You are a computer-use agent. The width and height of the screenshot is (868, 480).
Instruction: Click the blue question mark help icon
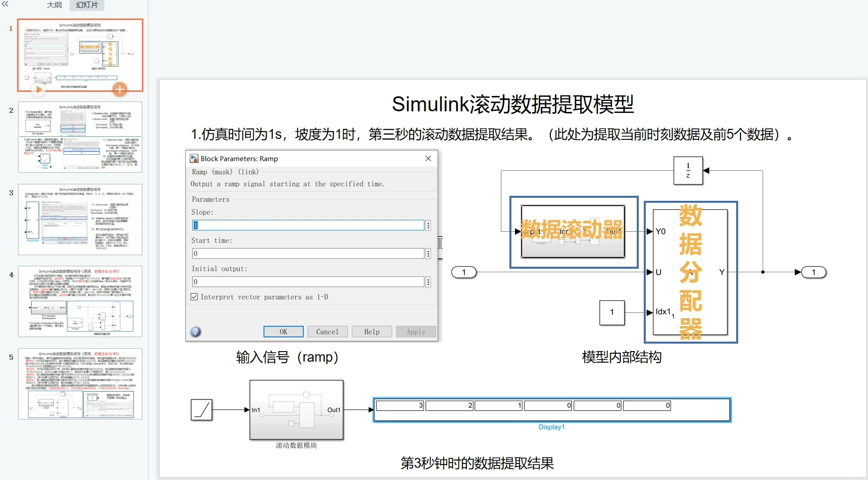coord(196,332)
